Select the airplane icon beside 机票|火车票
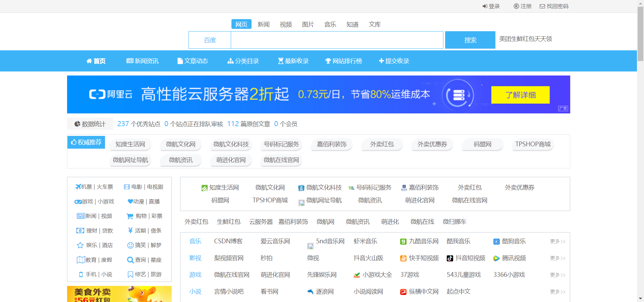This screenshot has width=644, height=302. point(78,187)
